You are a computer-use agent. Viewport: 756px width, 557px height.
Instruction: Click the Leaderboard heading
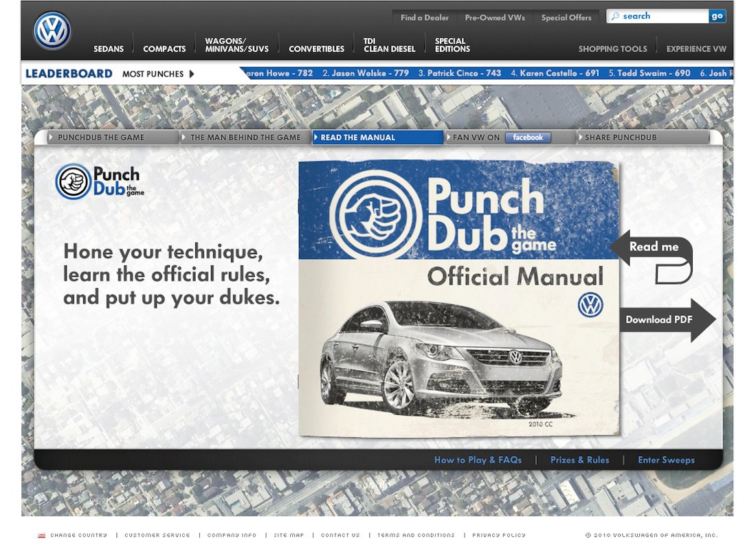point(69,73)
